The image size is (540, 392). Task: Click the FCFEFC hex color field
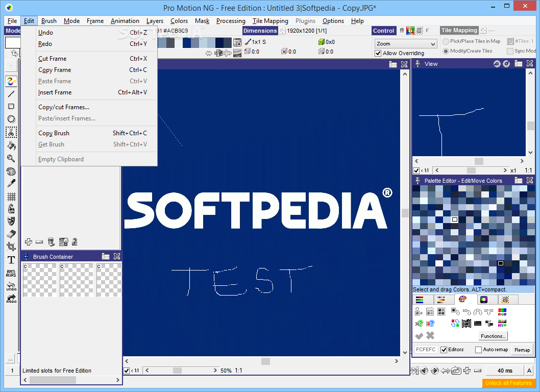click(426, 350)
